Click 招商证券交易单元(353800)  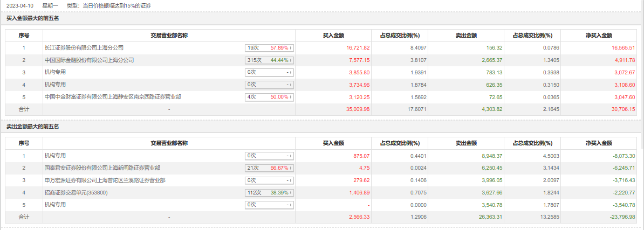click(74, 193)
